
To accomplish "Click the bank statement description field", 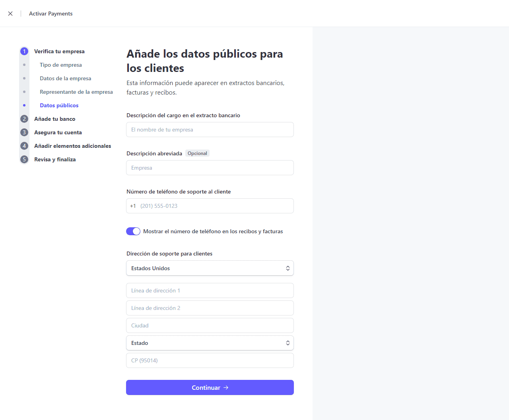I will (x=210, y=130).
